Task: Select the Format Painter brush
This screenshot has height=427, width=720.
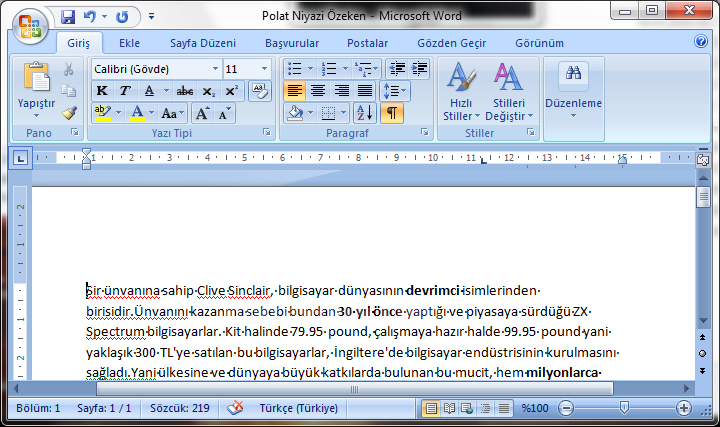Action: click(x=69, y=112)
